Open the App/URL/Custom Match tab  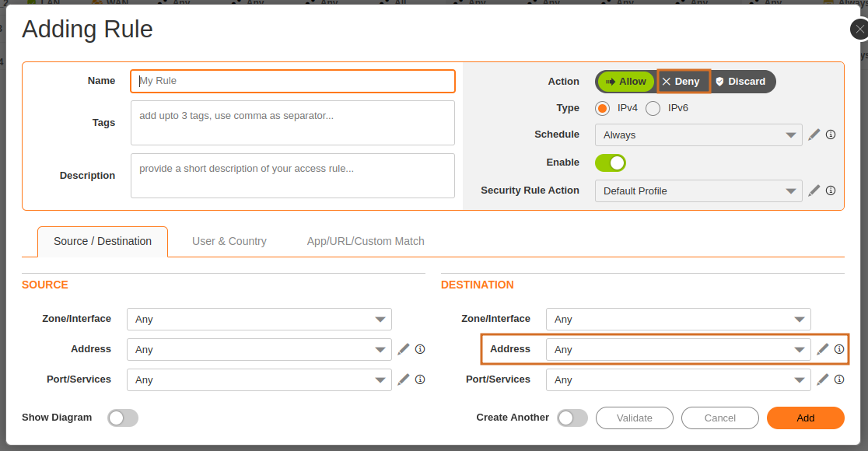(366, 241)
